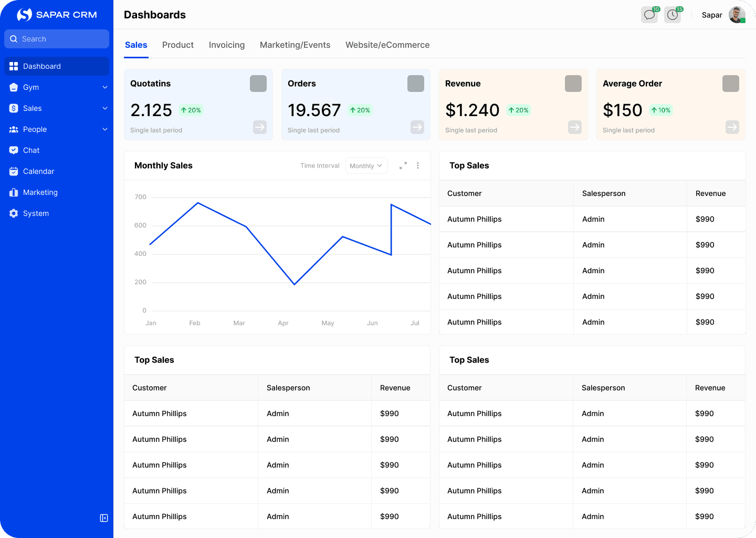The height and width of the screenshot is (538, 756).
Task: Open System settings in the sidebar
Action: (14, 213)
